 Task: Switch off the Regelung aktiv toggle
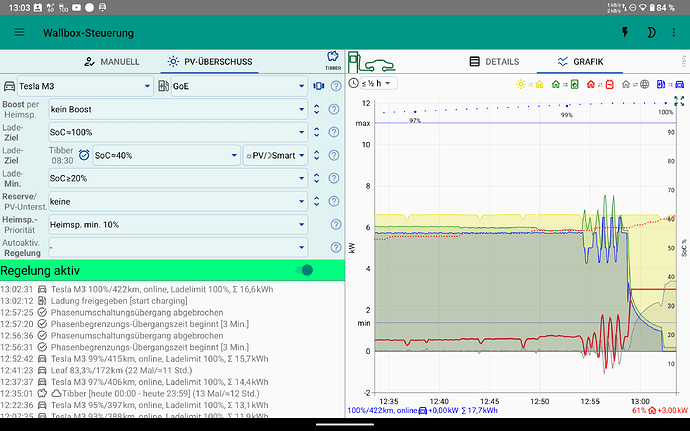coord(304,270)
